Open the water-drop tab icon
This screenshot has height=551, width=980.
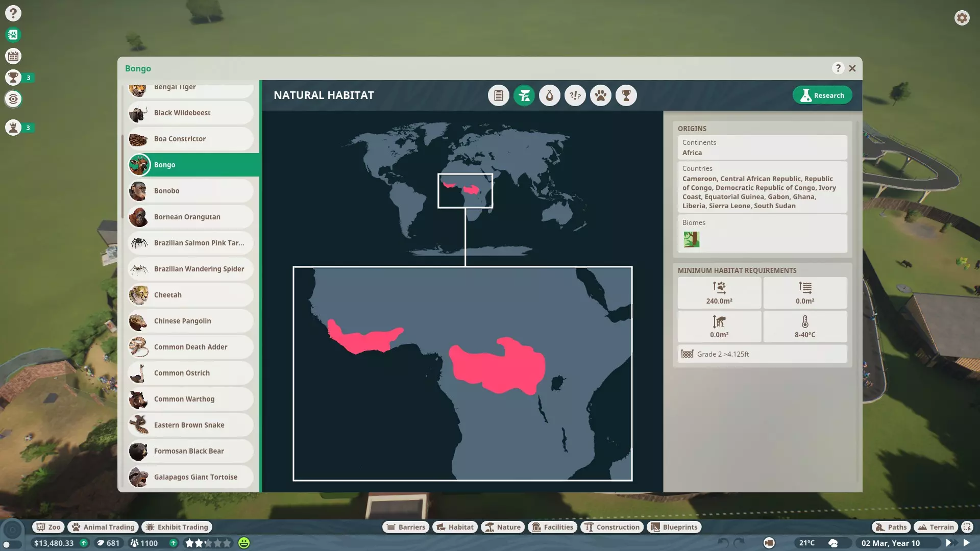pyautogui.click(x=549, y=95)
